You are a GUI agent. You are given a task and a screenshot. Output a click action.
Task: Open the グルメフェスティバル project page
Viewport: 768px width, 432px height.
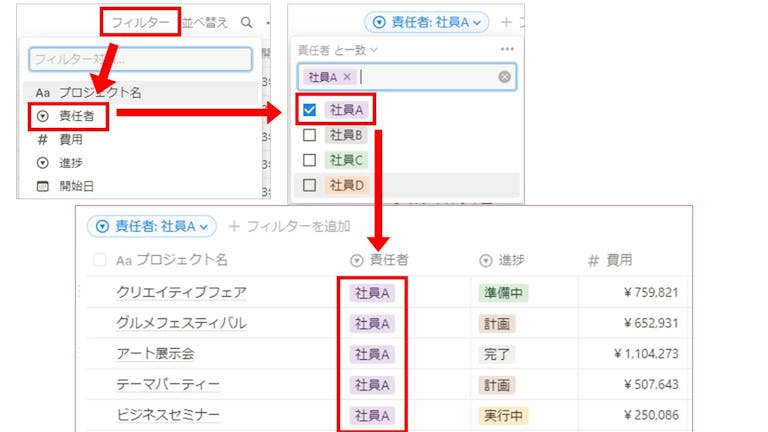click(x=181, y=323)
